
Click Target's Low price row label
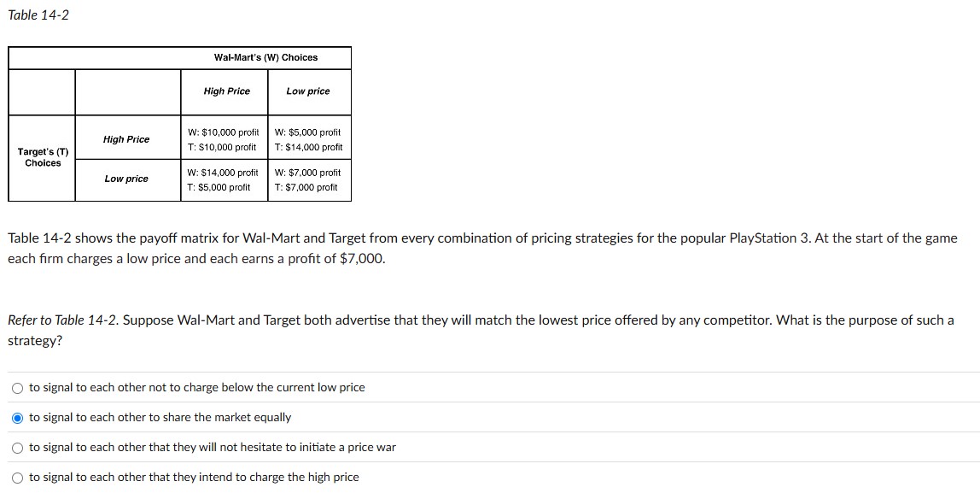click(125, 179)
